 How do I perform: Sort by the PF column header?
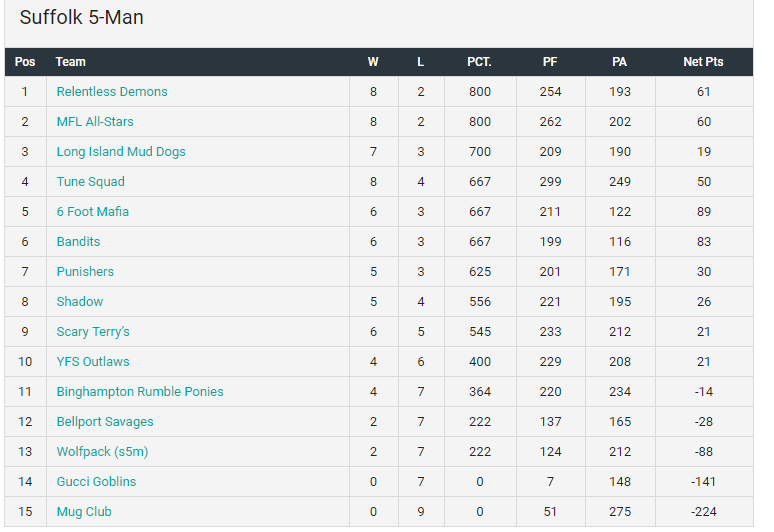[x=550, y=62]
